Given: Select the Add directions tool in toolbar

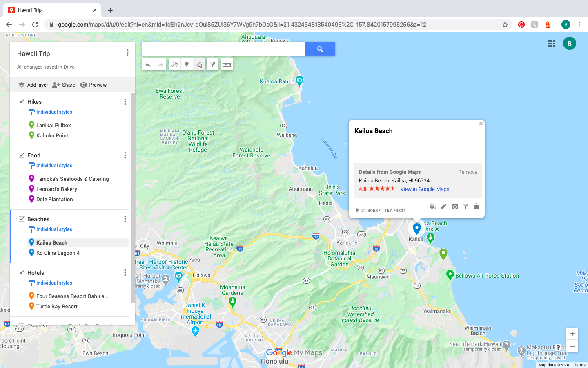Looking at the screenshot, I should coord(213,65).
